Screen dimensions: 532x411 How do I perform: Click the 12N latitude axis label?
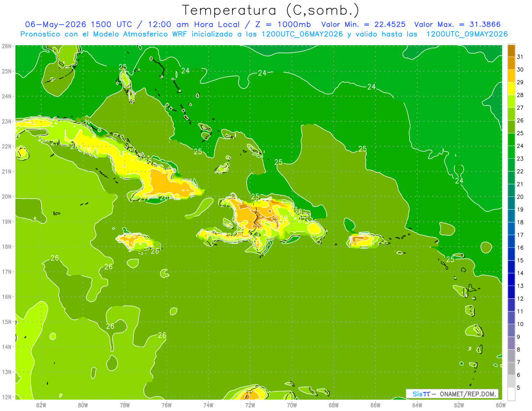6,397
